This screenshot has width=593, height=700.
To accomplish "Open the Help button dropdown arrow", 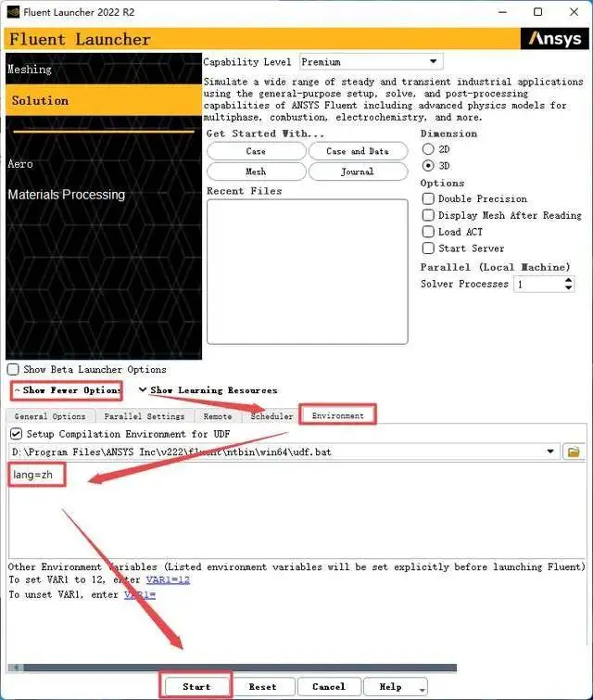I will point(422,690).
